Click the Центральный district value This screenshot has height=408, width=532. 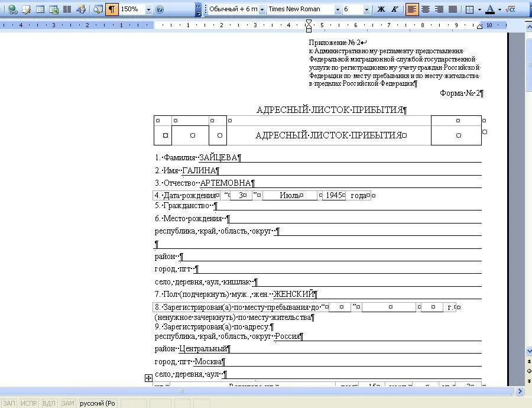[x=203, y=349]
